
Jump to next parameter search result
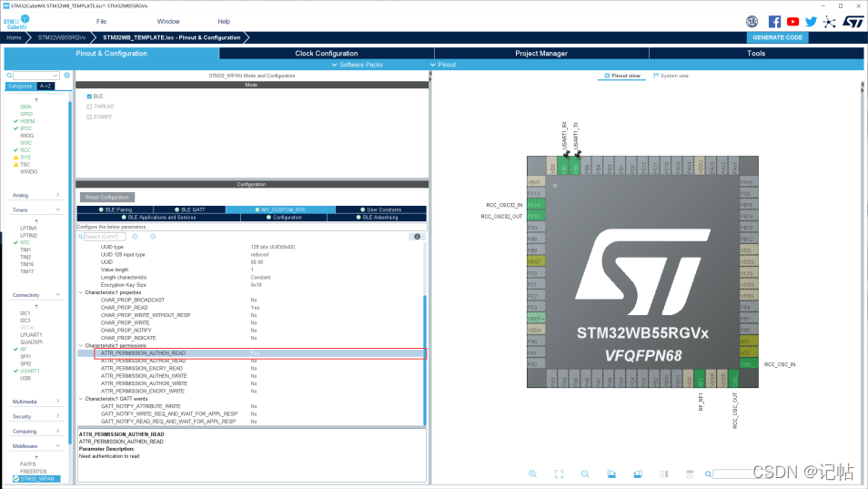[153, 237]
